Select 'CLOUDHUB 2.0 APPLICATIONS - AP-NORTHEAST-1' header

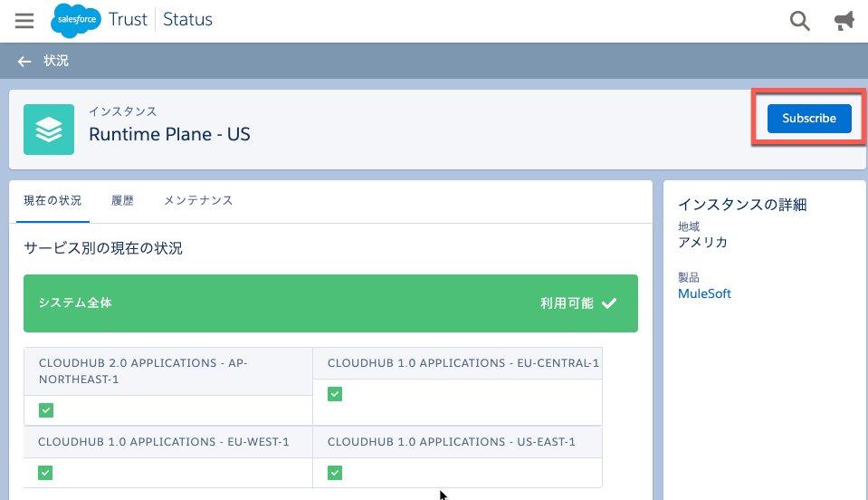pyautogui.click(x=168, y=371)
